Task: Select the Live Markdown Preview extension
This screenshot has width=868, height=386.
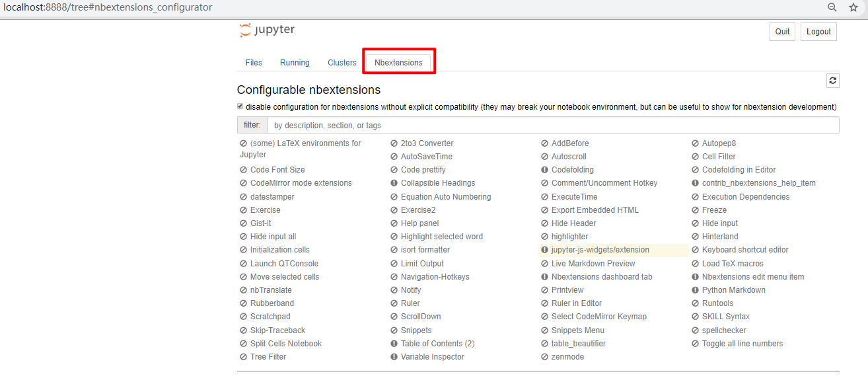Action: (x=593, y=264)
